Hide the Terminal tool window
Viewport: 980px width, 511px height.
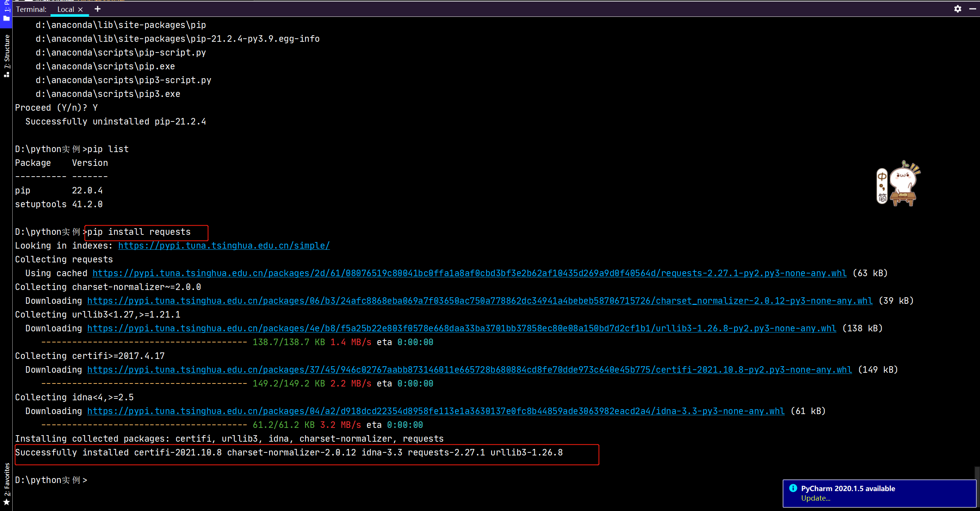tap(972, 9)
